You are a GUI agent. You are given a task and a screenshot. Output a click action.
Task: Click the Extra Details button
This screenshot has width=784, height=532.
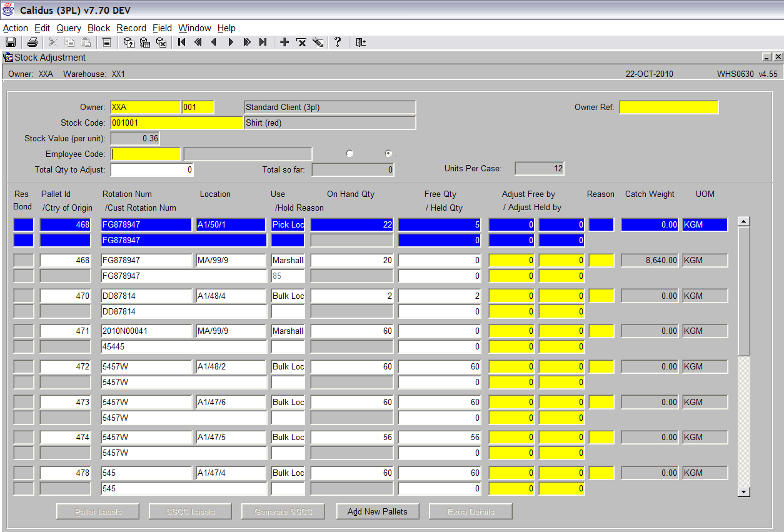click(470, 511)
